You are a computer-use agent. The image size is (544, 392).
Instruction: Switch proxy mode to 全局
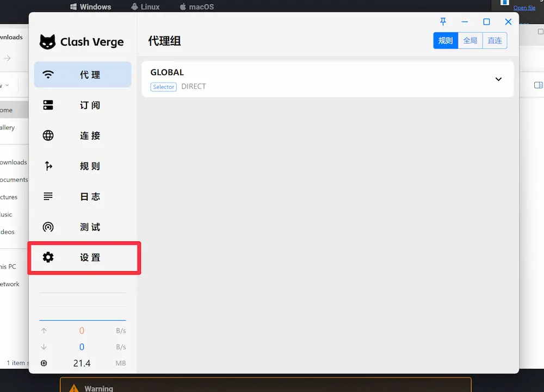[470, 41]
